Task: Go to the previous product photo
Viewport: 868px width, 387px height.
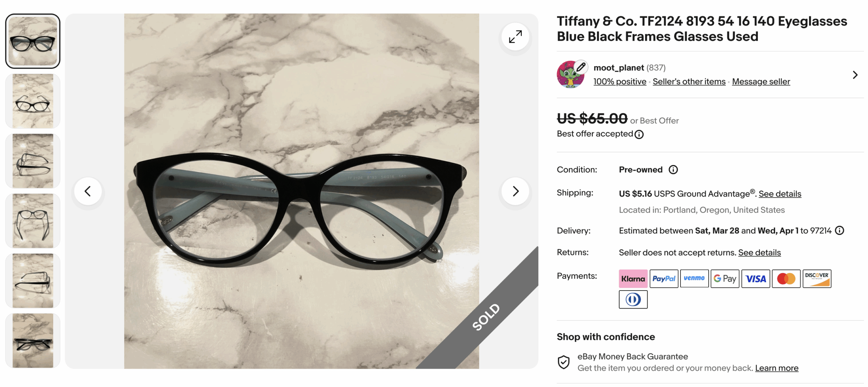Action: [88, 191]
